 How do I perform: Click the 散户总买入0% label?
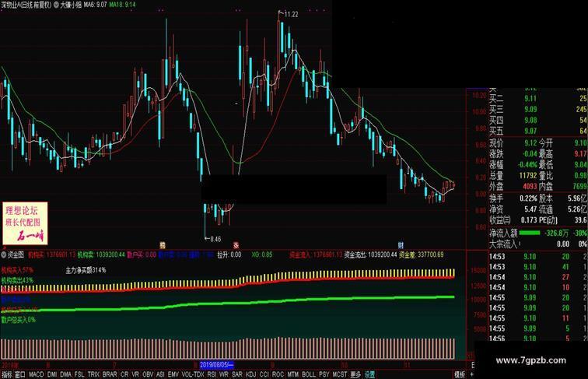[x=19, y=320]
